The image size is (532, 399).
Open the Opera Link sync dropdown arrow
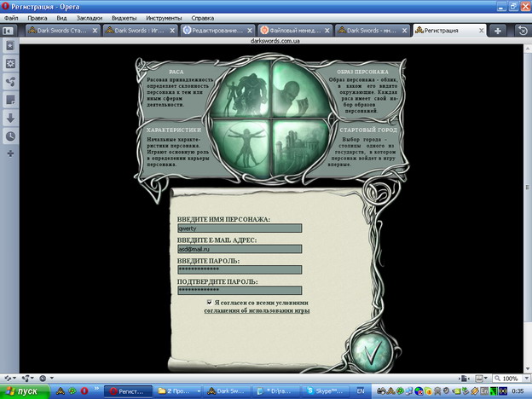14,378
